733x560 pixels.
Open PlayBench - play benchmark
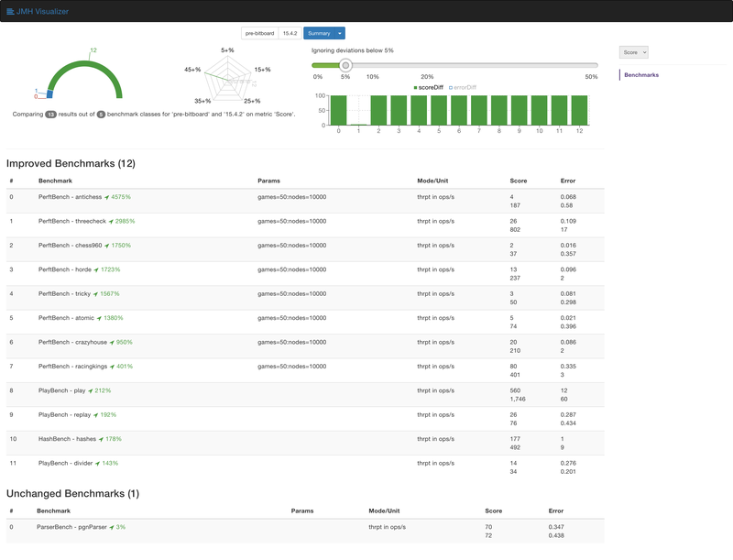point(61,390)
